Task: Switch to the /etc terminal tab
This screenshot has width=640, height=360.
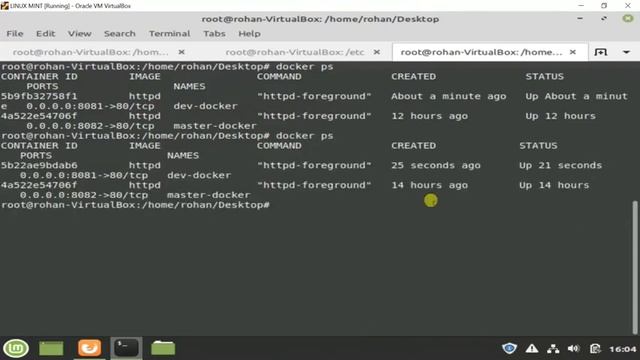Action: point(295,52)
